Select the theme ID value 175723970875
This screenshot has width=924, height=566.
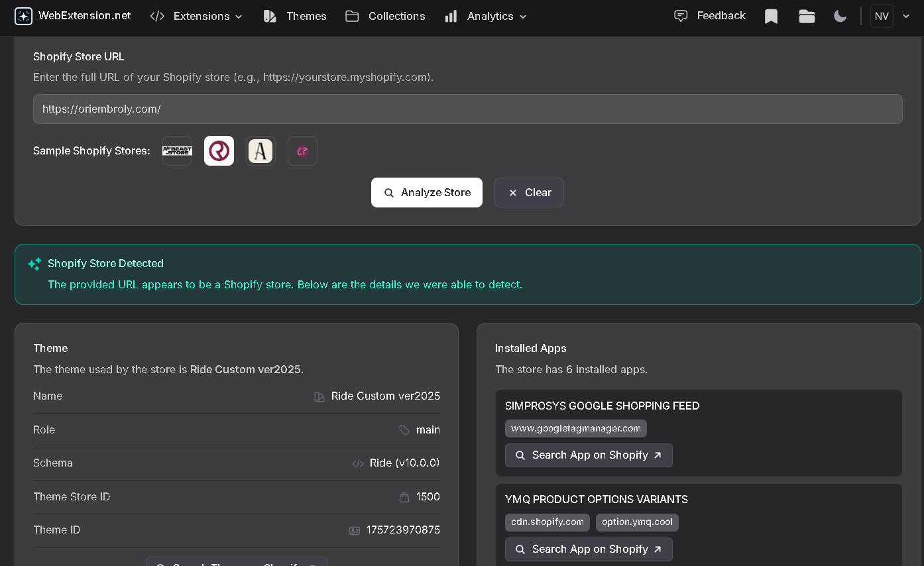pyautogui.click(x=403, y=530)
